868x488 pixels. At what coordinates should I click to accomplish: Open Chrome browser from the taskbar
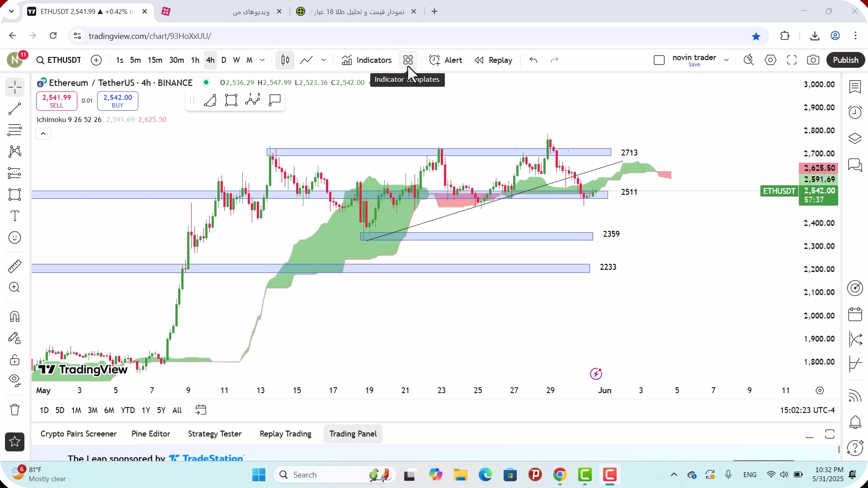[x=560, y=475]
